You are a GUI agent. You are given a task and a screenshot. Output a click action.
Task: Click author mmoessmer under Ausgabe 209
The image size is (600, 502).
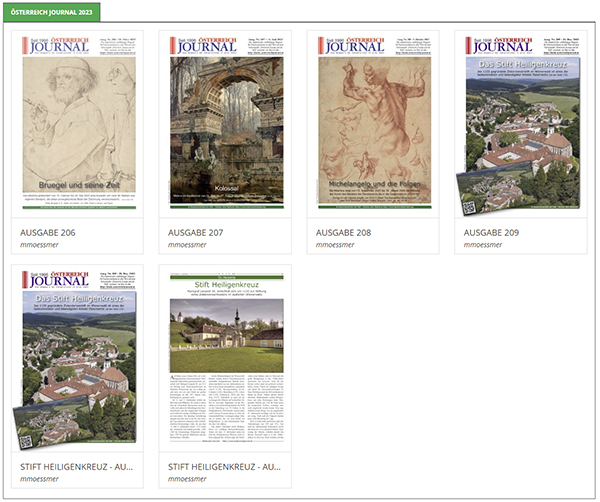pyautogui.click(x=483, y=245)
